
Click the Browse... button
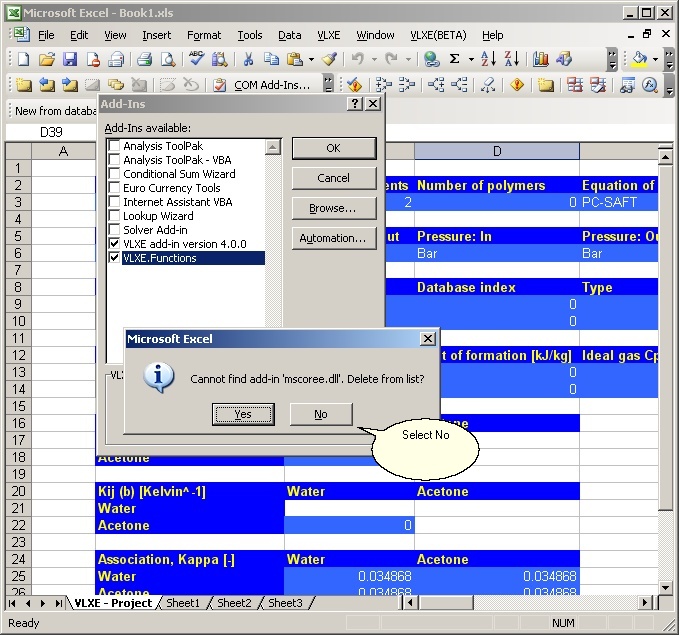[334, 208]
